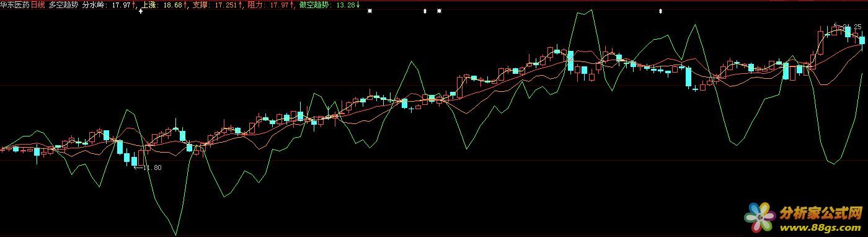868x237 pixels.
Task: Switch period via the red 日线 label
Action: [x=38, y=4]
